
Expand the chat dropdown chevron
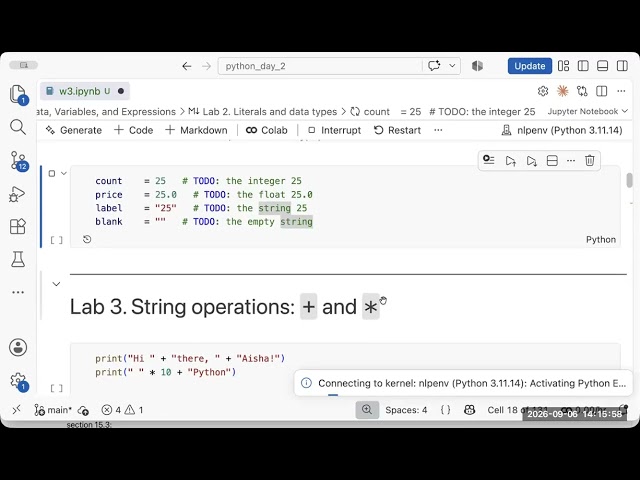(x=452, y=66)
